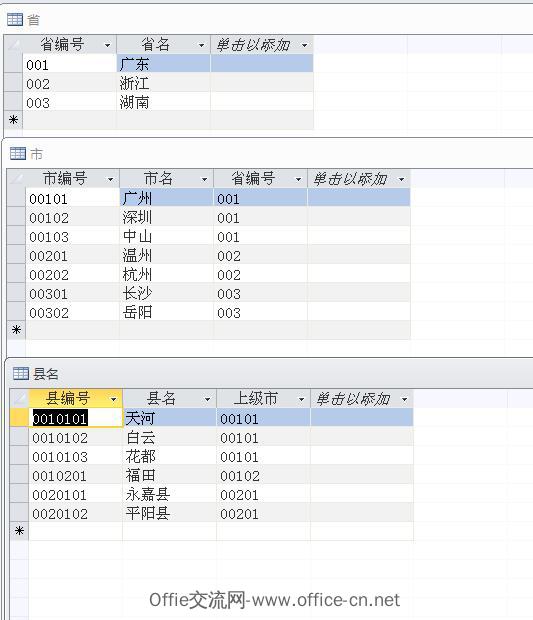Click the 县名 table icon
533x620 pixels.
click(21, 373)
